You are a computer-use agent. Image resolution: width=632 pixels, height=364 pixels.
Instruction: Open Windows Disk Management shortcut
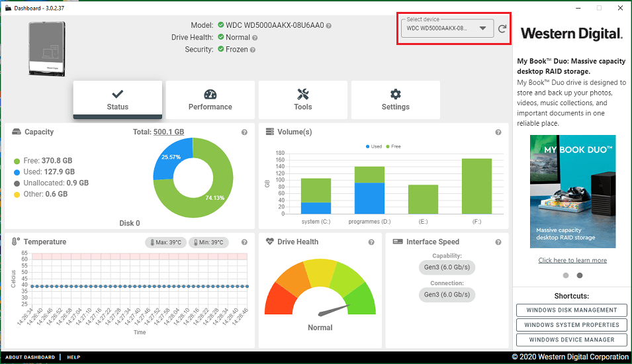pyautogui.click(x=572, y=310)
